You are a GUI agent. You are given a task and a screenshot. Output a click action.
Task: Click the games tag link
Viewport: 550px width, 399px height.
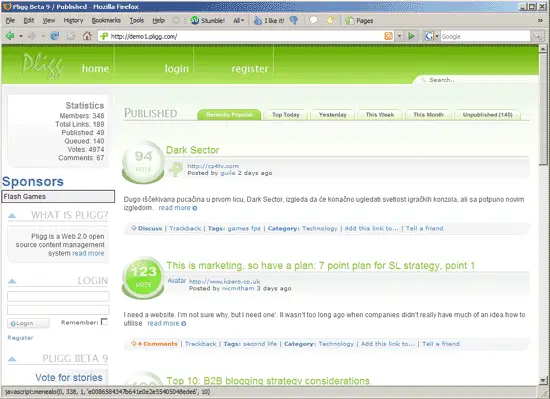click(238, 228)
